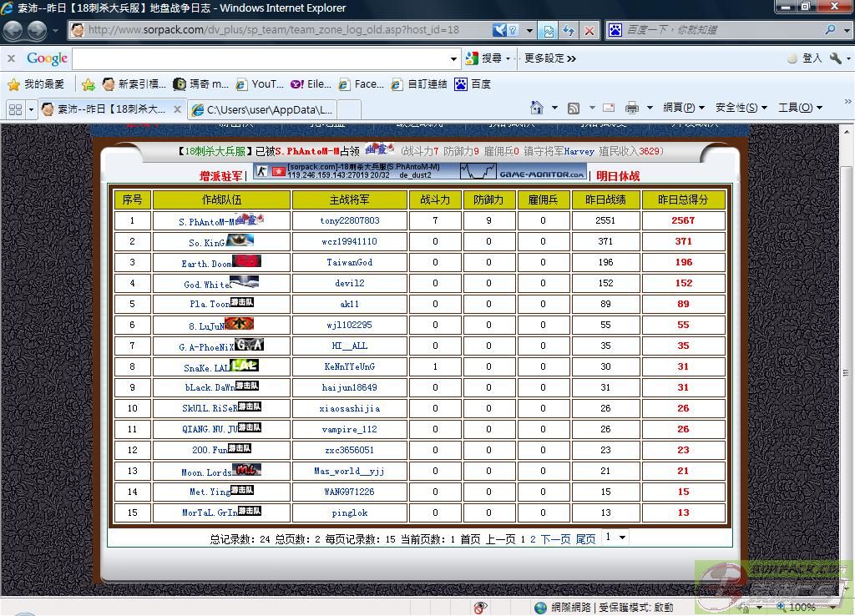Click the Google toolbar wrench settings icon
The height and width of the screenshot is (616, 855).
point(836,58)
